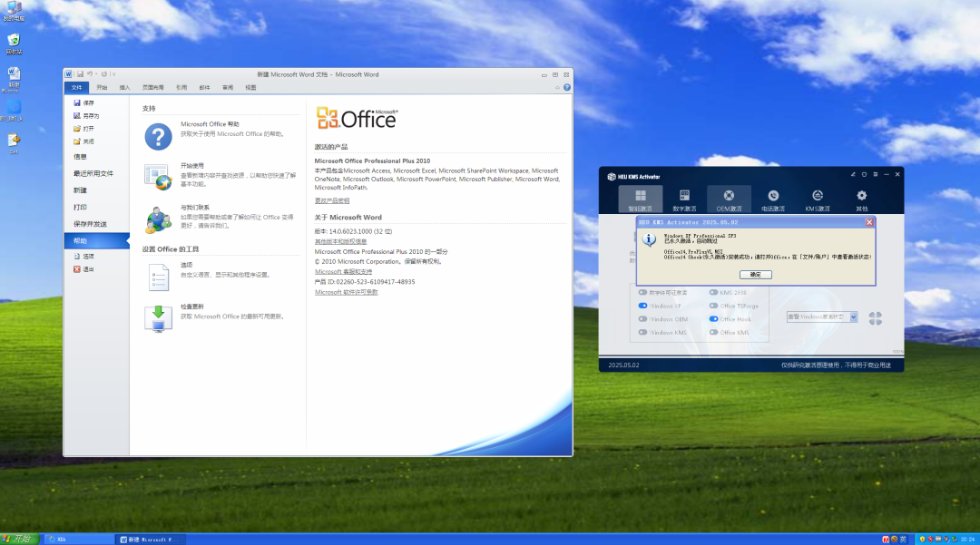This screenshot has height=545, width=980.
Task: Toggle the Windows OEM switch
Action: (642, 319)
